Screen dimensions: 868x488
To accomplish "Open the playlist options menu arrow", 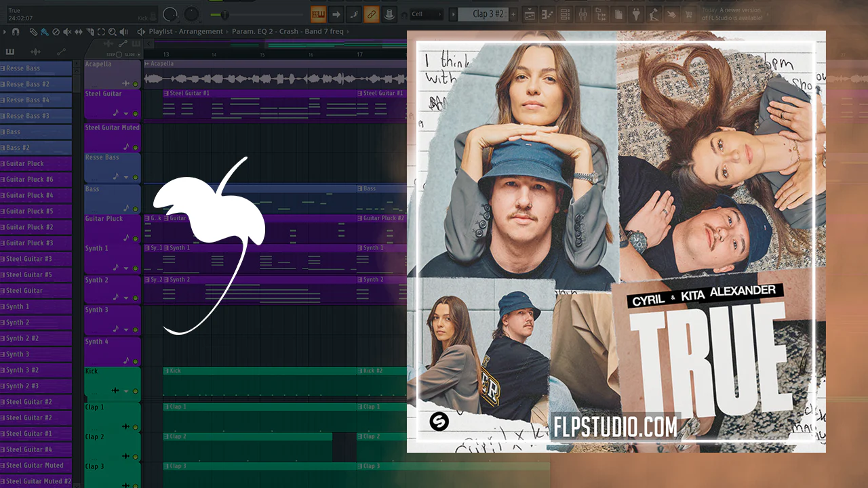I will (3, 32).
